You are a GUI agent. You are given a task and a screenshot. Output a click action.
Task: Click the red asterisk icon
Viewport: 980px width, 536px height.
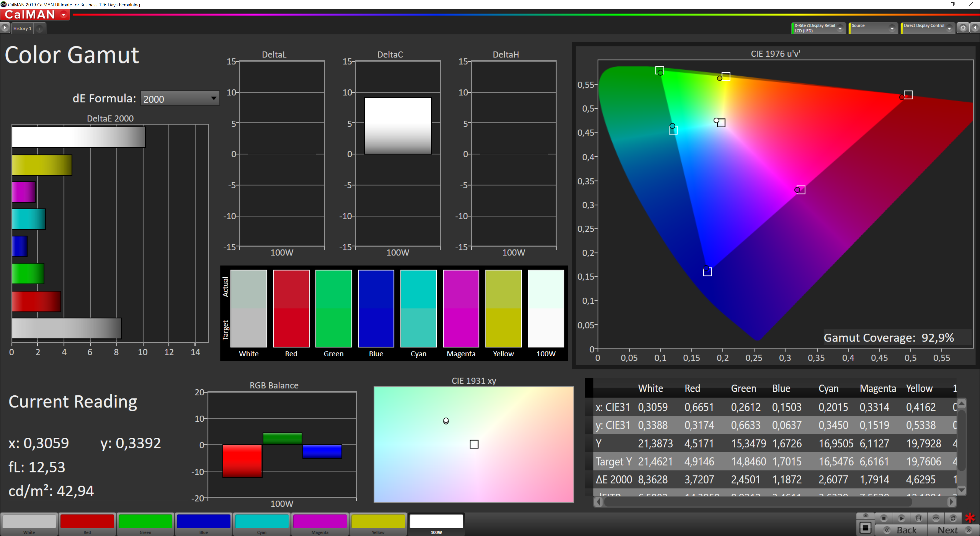(970, 518)
